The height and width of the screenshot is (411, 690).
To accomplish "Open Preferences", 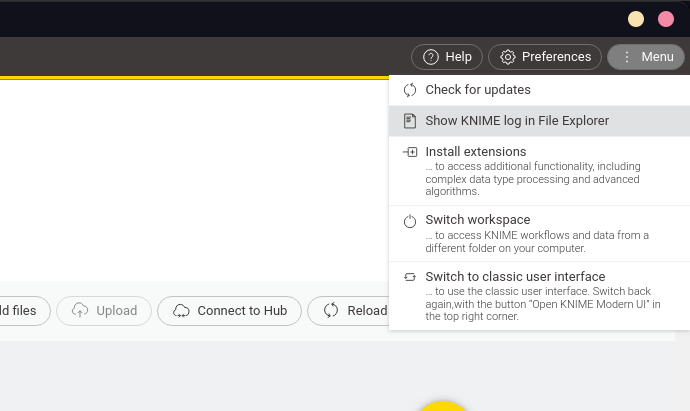I will (545, 57).
